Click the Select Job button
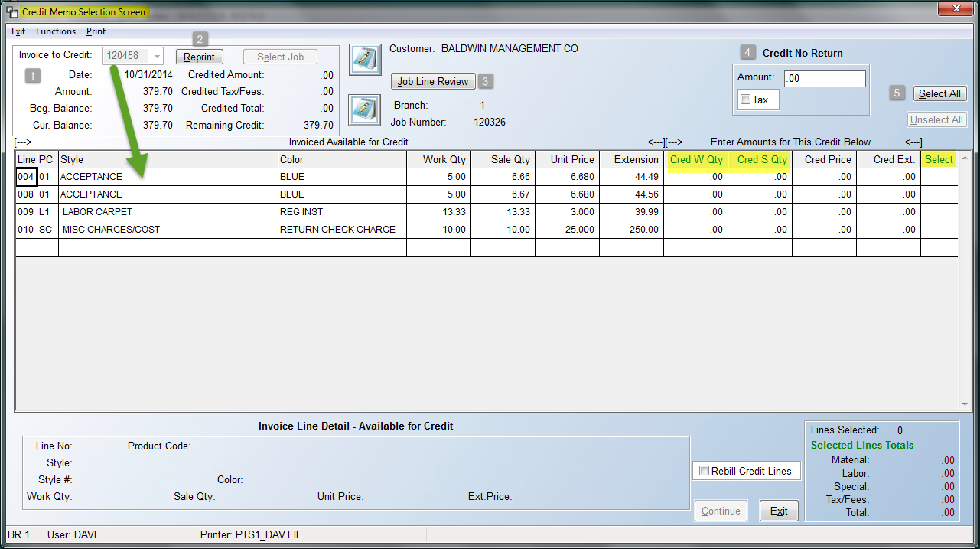 (x=280, y=56)
